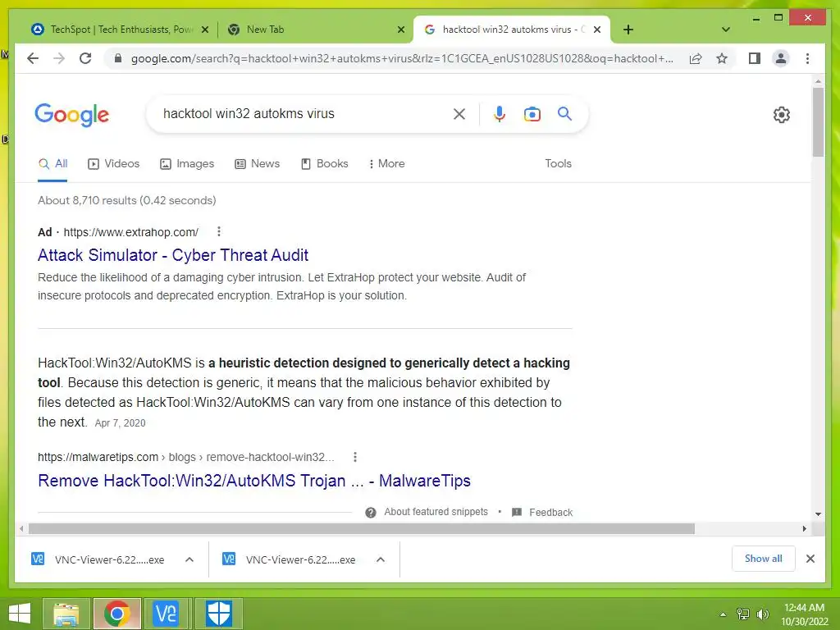The width and height of the screenshot is (840, 630).
Task: Switch to Images results
Action: pyautogui.click(x=187, y=164)
